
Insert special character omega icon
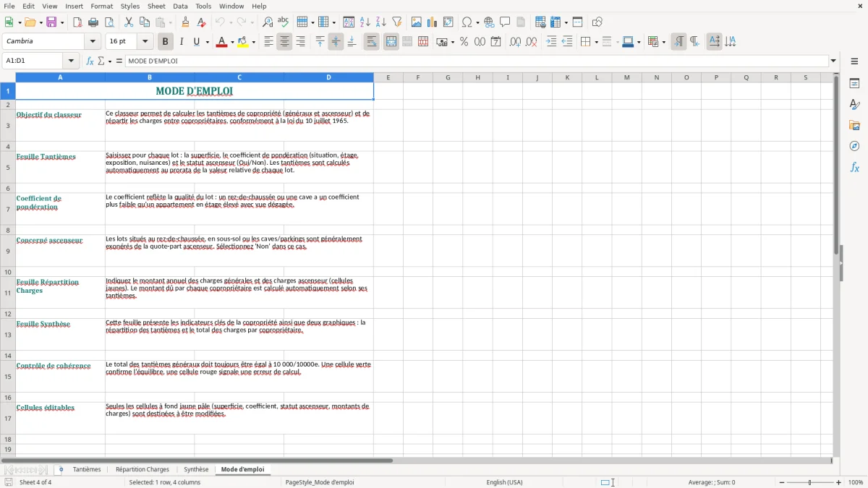[467, 22]
